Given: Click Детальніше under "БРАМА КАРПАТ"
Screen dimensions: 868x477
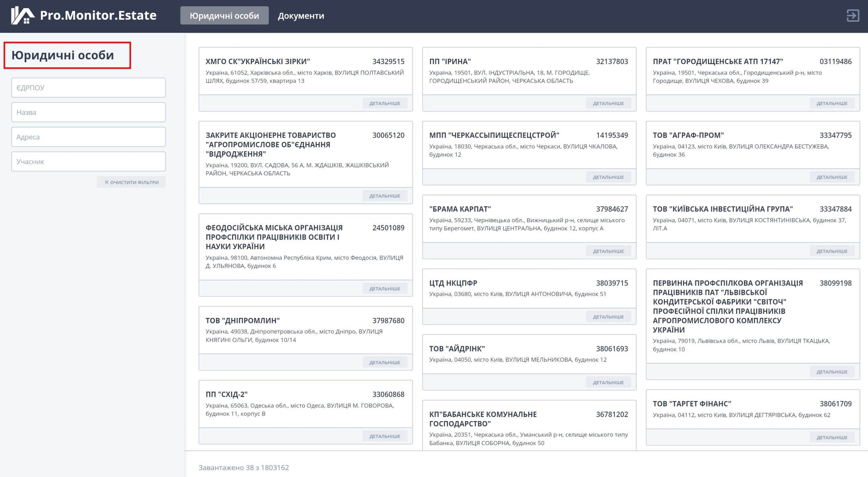Looking at the screenshot, I should [608, 251].
